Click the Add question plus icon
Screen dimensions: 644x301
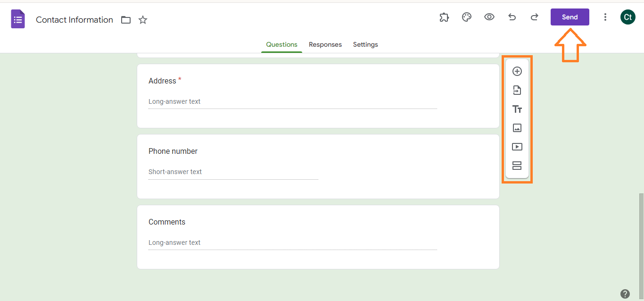point(517,71)
